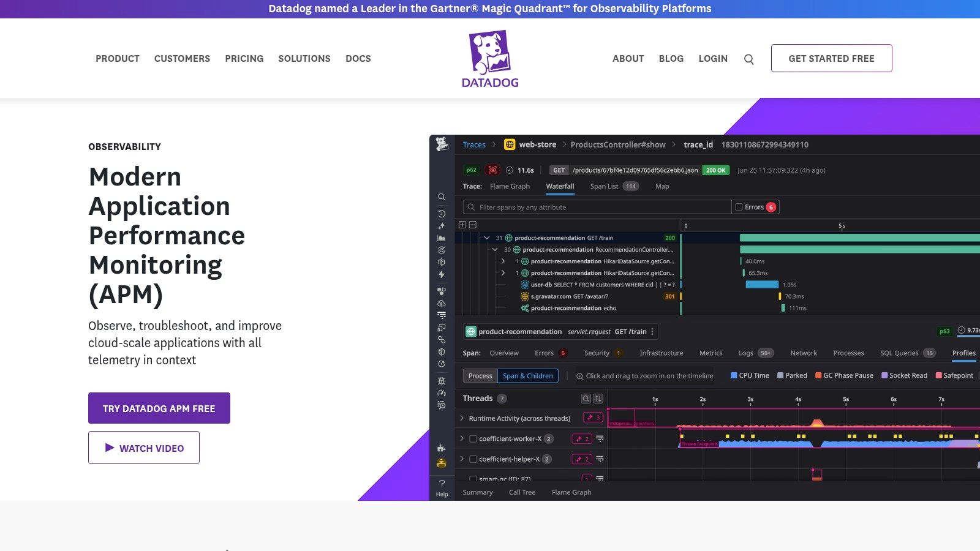The width and height of the screenshot is (980, 551).
Task: Toggle the Errors checkbox
Action: pos(739,207)
